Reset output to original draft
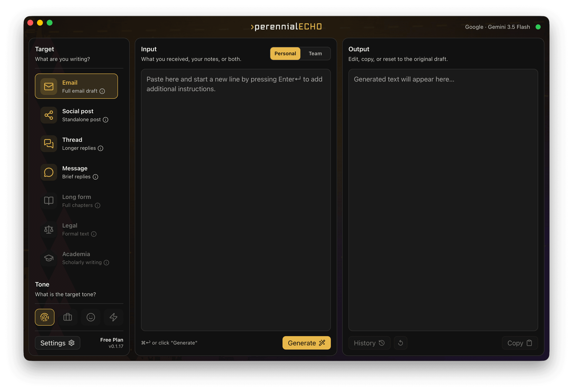The width and height of the screenshot is (573, 392). (x=400, y=343)
